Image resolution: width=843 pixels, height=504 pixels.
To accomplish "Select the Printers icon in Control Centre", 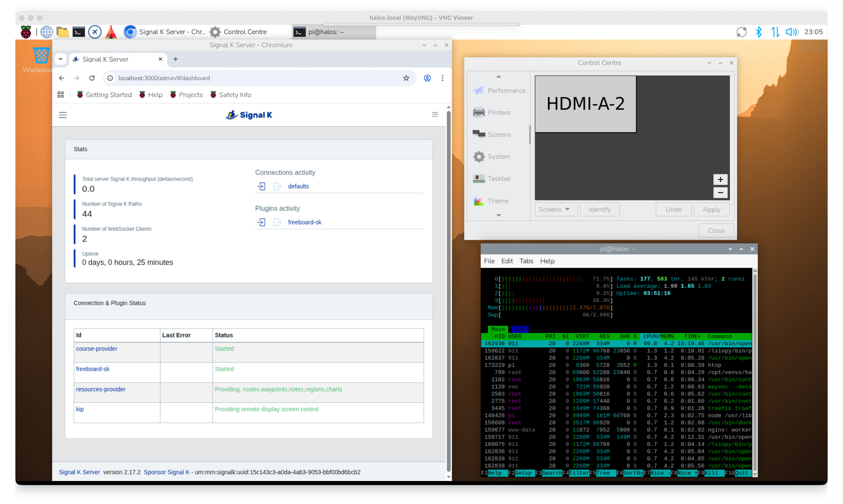I will coord(479,112).
